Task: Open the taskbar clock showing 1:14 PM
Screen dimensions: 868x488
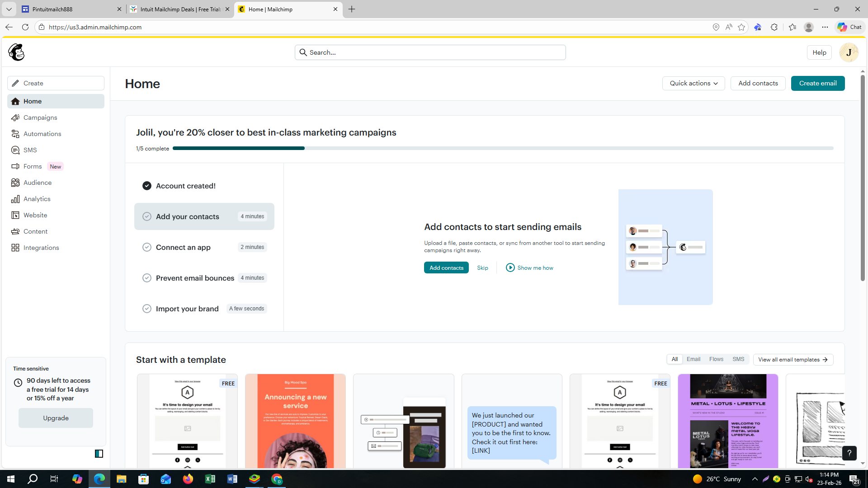Action: [829, 479]
